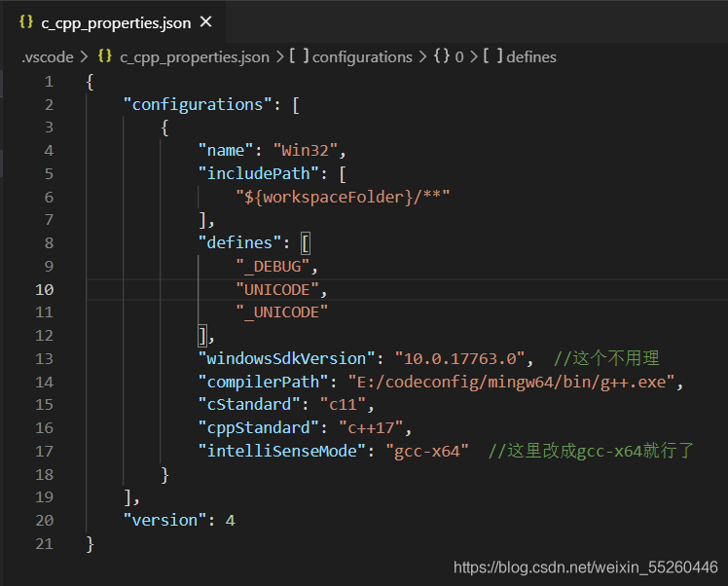
Task: Click array bracket icon before defines breadcrumb
Action: point(492,56)
